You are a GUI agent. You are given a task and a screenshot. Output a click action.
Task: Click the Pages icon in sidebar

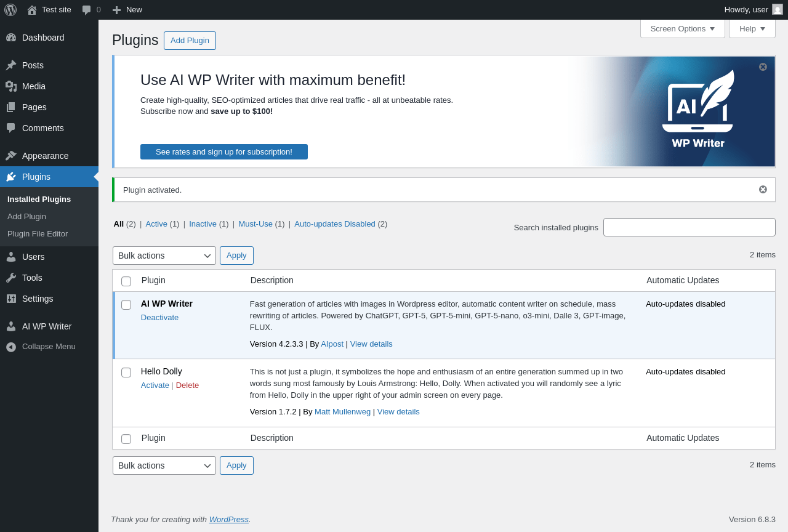tap(11, 107)
